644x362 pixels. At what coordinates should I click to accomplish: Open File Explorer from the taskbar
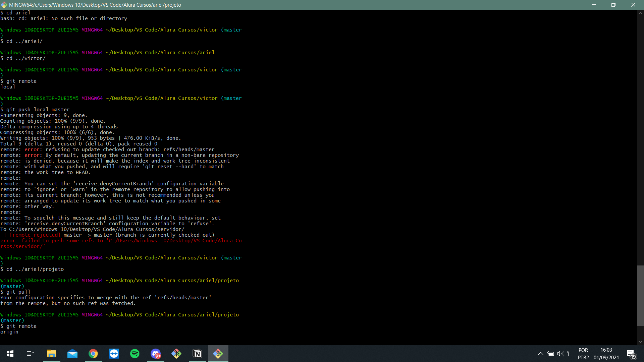(x=51, y=354)
